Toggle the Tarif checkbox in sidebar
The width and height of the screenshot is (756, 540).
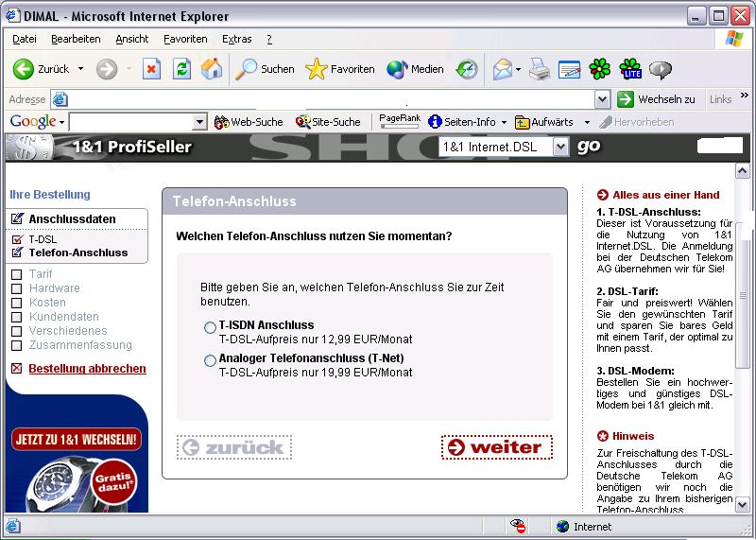click(16, 274)
